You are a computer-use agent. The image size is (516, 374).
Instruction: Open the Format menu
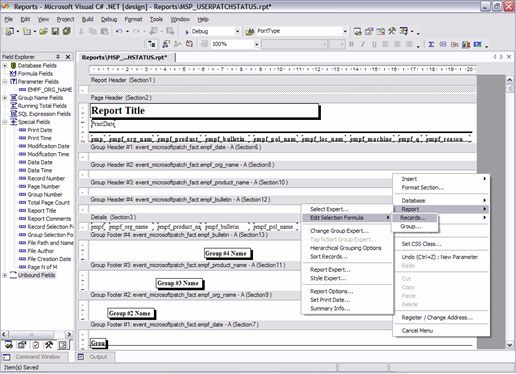(133, 19)
